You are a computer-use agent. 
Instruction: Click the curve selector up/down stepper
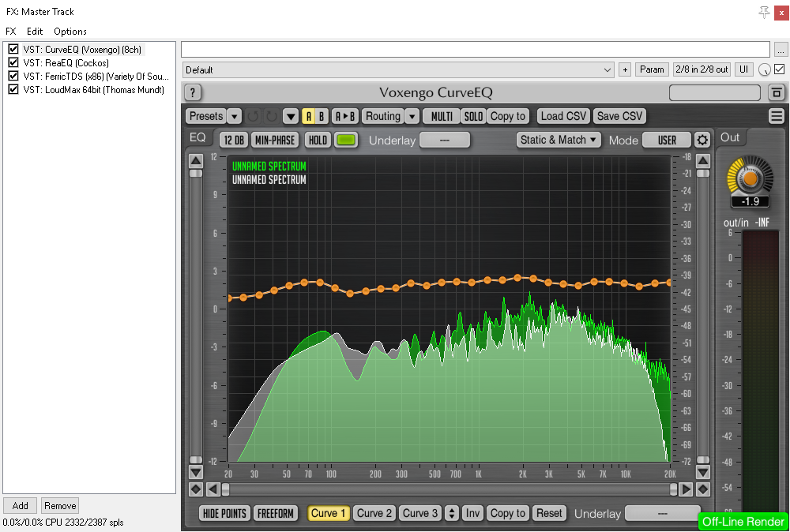(451, 513)
